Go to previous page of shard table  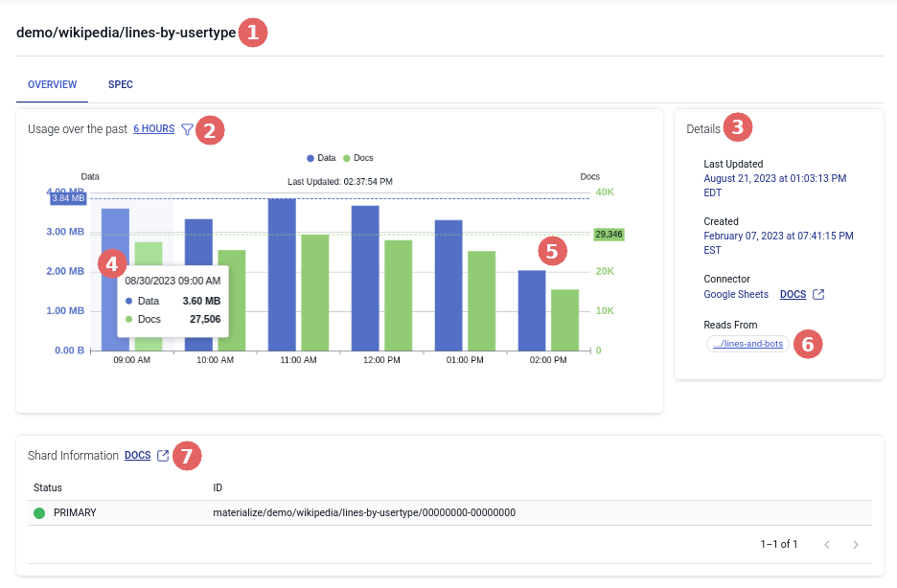tap(826, 545)
